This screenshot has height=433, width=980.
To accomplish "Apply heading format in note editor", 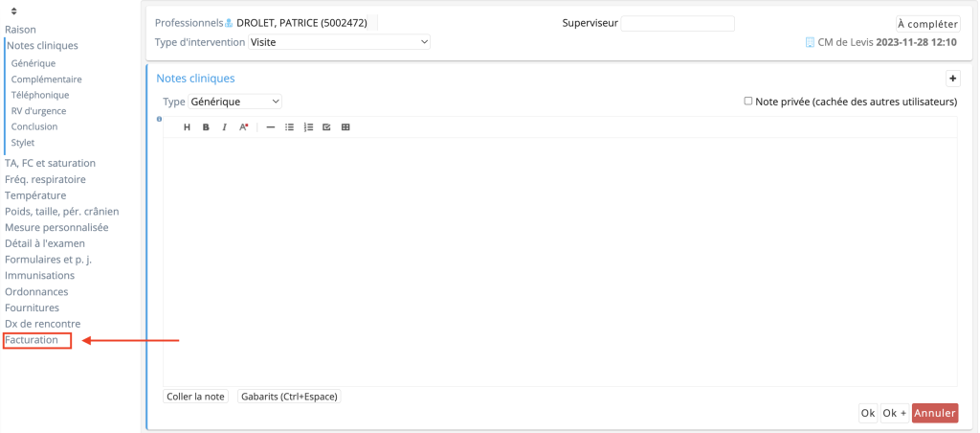I will pyautogui.click(x=187, y=127).
